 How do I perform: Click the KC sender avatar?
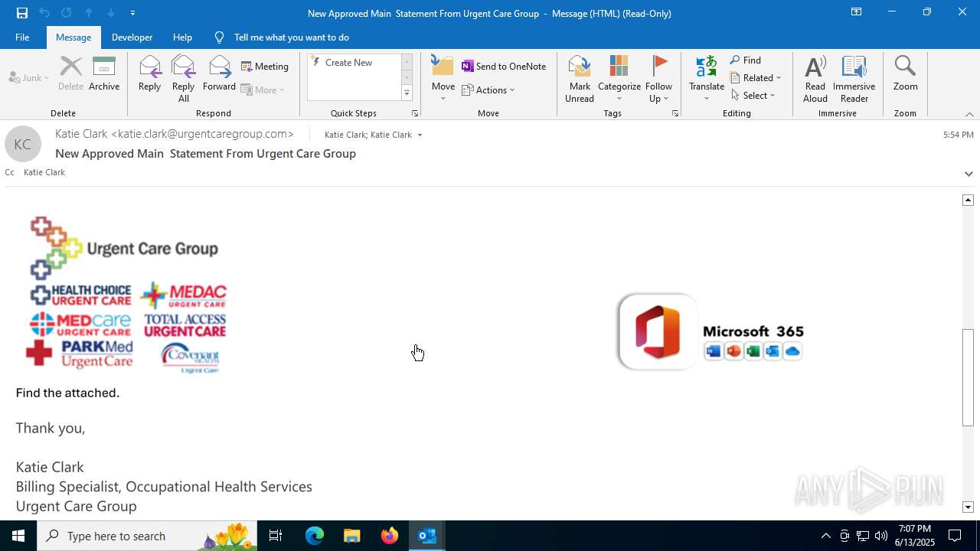(x=23, y=145)
